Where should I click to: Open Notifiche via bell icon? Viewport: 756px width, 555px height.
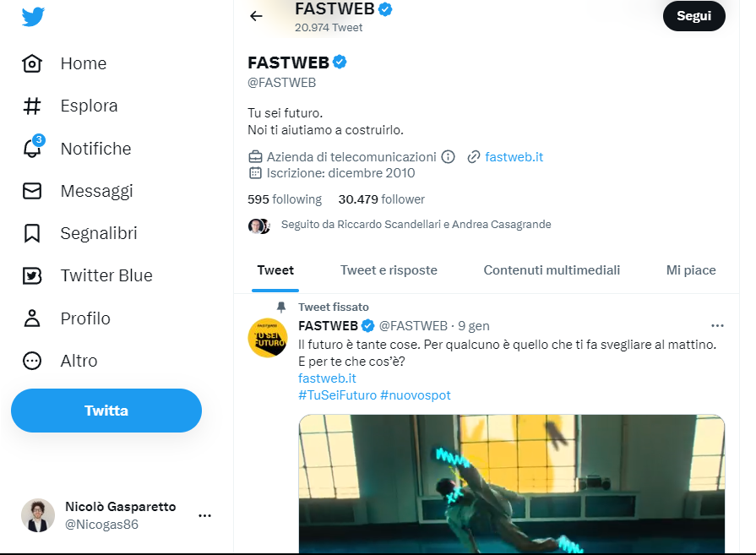coord(32,149)
